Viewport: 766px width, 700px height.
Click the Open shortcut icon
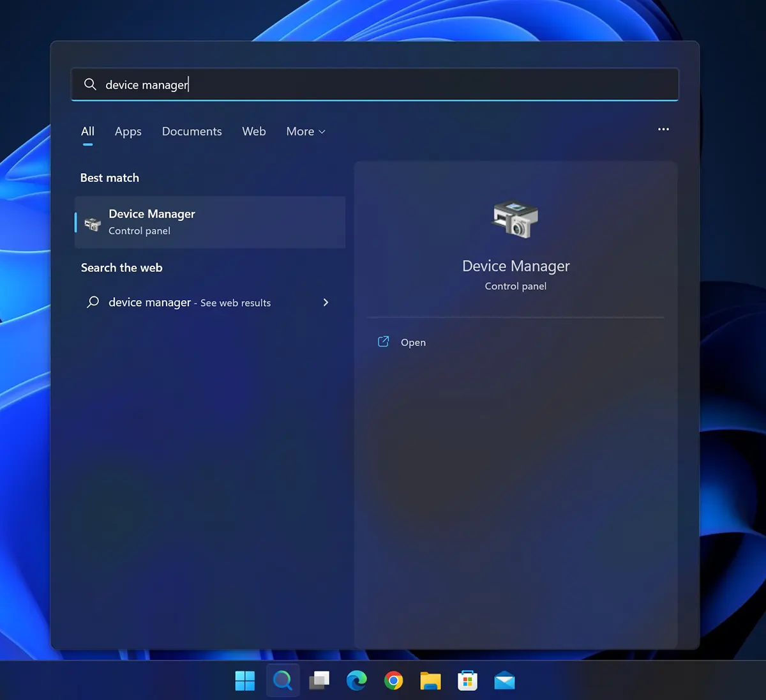pyautogui.click(x=384, y=342)
